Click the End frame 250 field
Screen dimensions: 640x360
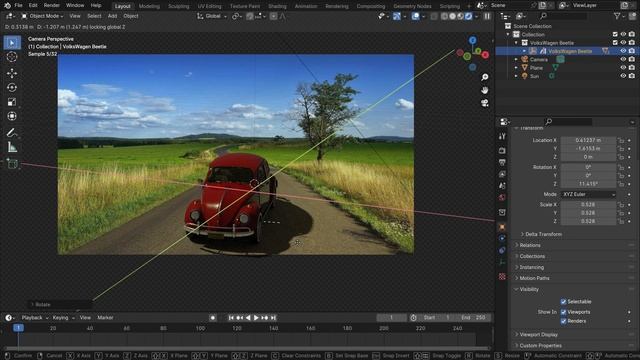click(x=473, y=318)
